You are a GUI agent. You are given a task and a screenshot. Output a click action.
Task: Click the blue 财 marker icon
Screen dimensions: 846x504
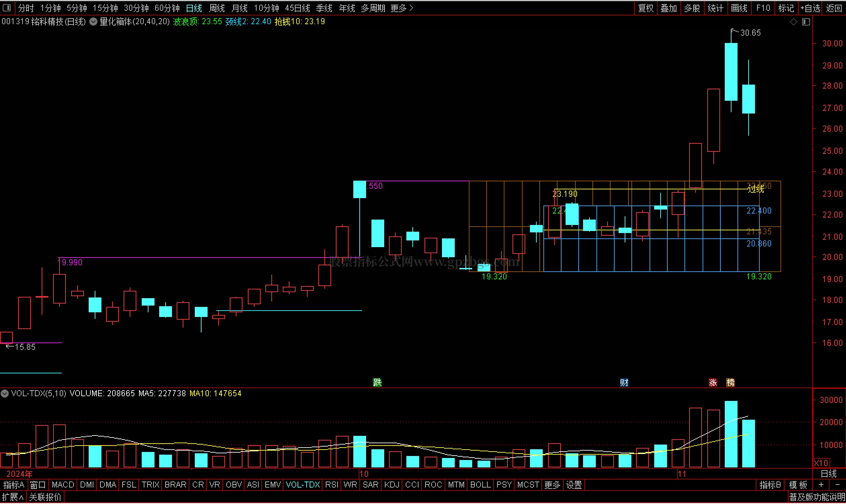624,383
